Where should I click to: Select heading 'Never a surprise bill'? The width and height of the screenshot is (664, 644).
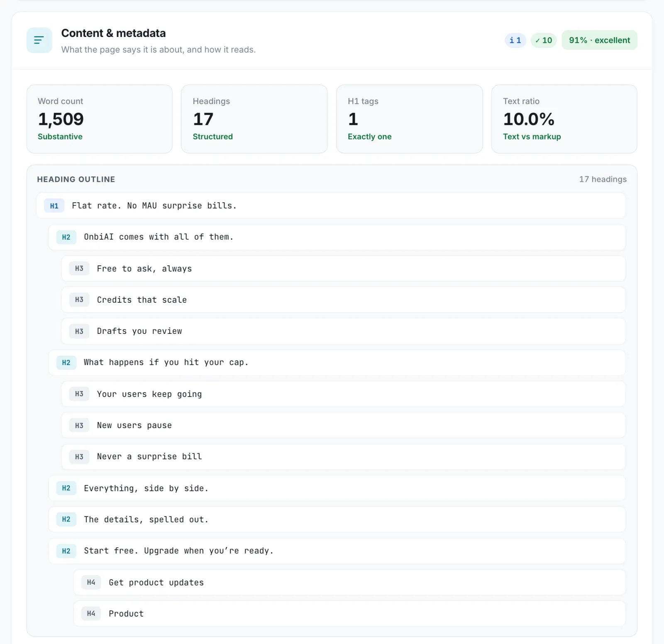[x=343, y=457]
